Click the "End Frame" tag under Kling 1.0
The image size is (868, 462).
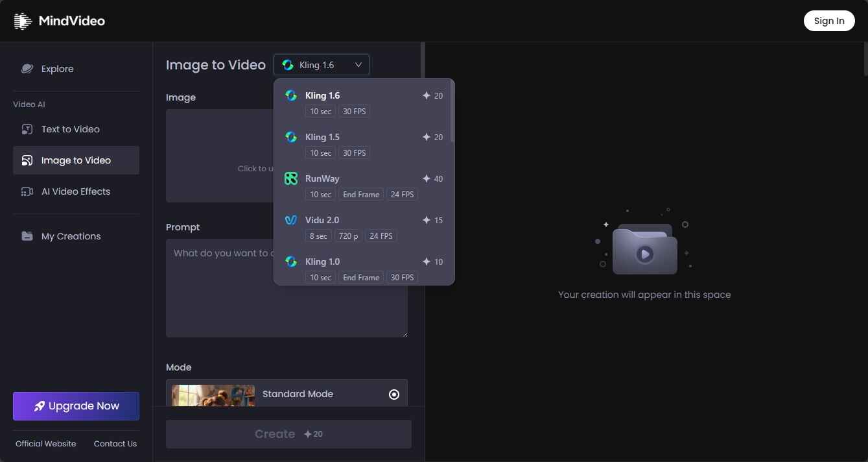(361, 278)
